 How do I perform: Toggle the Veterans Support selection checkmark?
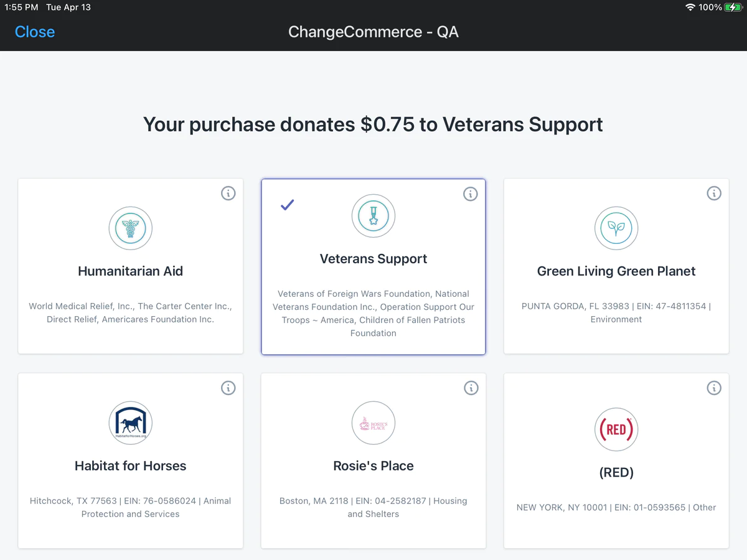pos(287,205)
